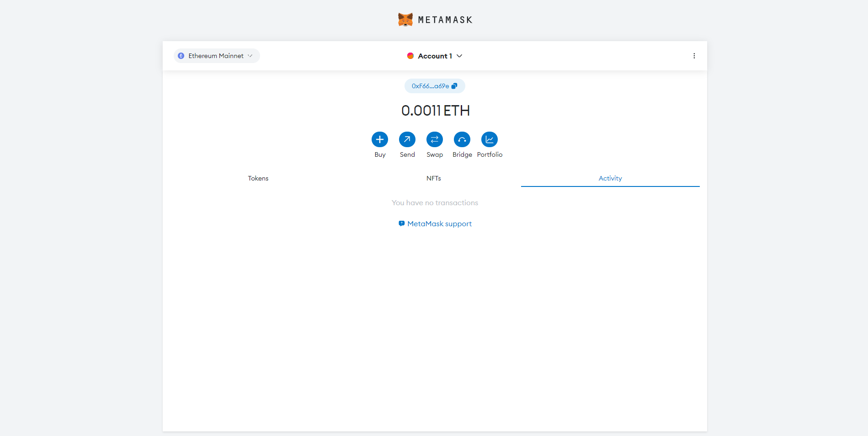868x436 pixels.
Task: Click the MetaMask support chat icon
Action: coord(401,223)
